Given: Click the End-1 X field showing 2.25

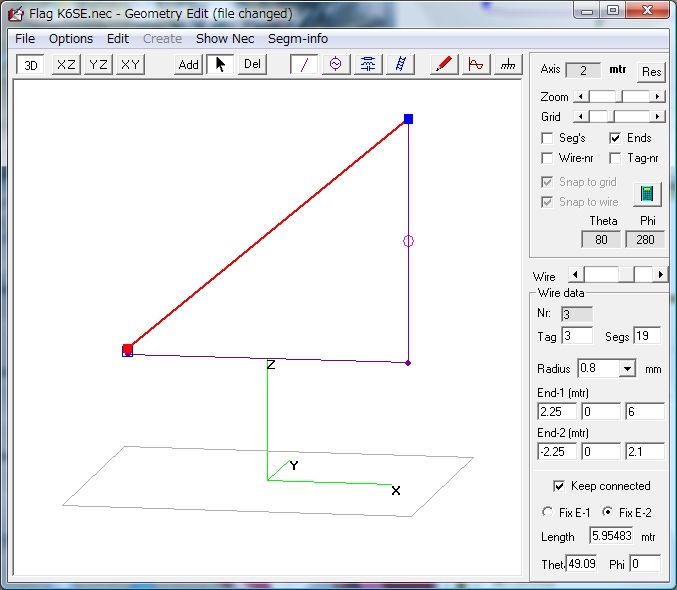Looking at the screenshot, I should pos(557,412).
